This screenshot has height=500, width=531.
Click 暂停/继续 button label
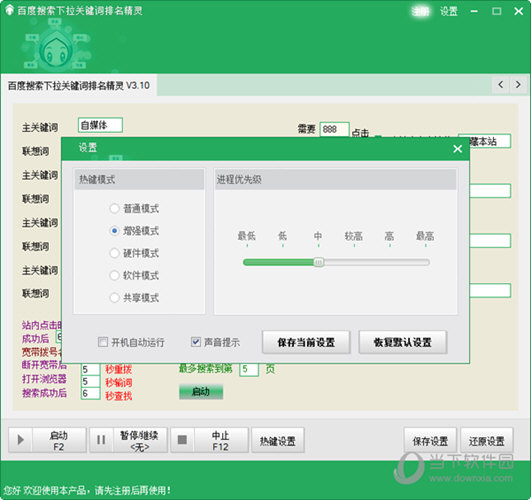coord(139,441)
